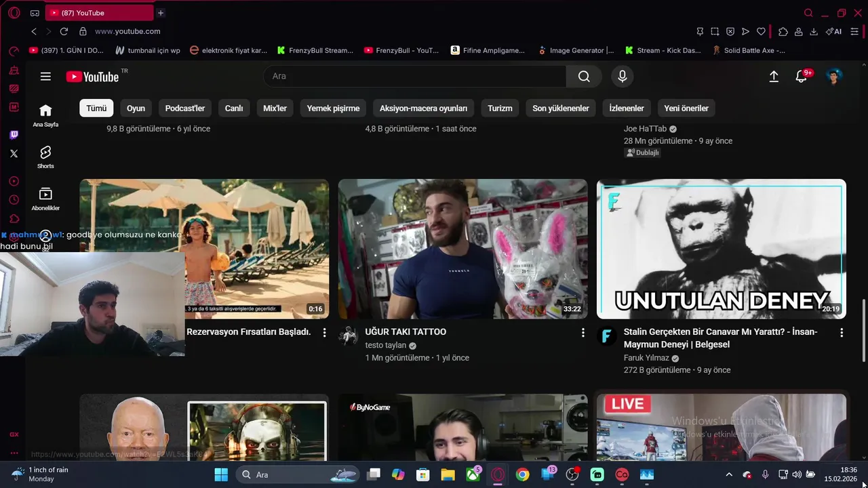
Task: Open the testo taylan channel link
Action: pyautogui.click(x=385, y=346)
